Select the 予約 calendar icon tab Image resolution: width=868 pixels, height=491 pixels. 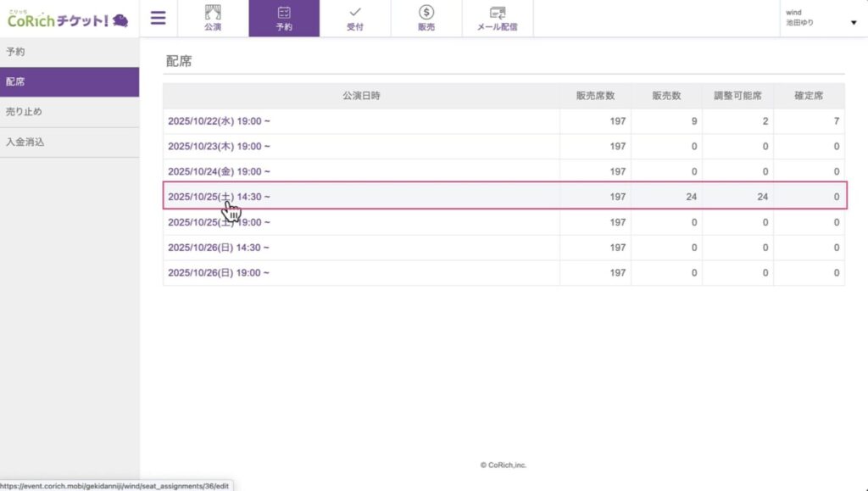pos(284,19)
